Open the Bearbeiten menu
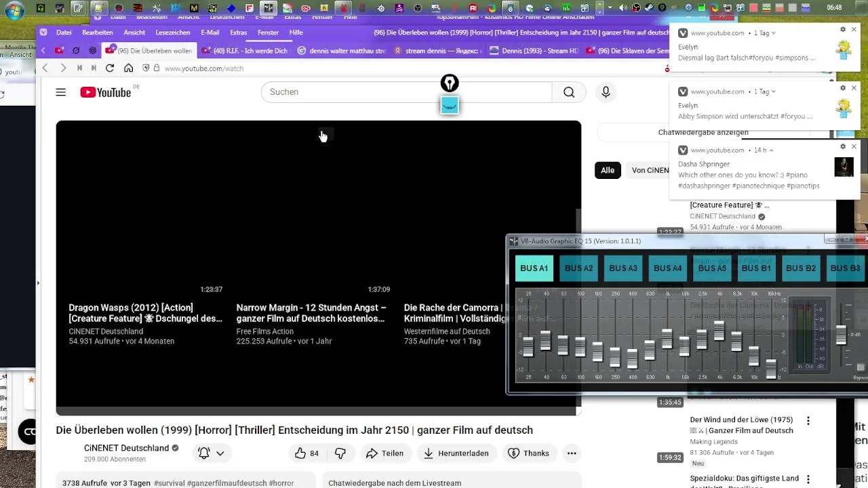Image resolution: width=868 pixels, height=488 pixels. pyautogui.click(x=98, y=33)
